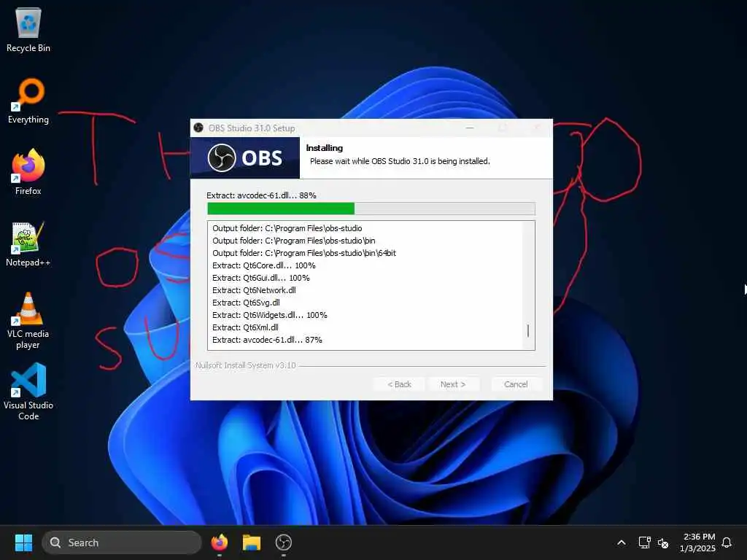Image resolution: width=747 pixels, height=560 pixels.
Task: Click the Cancel button in OBS Setup
Action: click(x=516, y=384)
